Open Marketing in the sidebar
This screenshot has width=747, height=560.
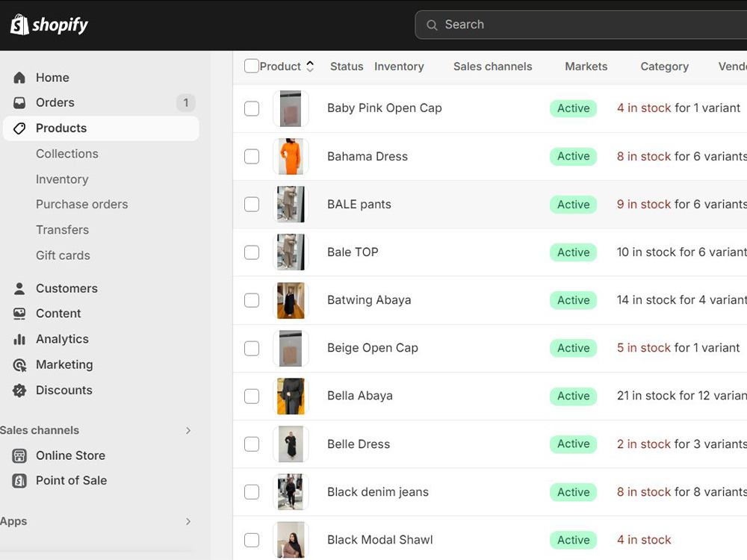click(64, 365)
